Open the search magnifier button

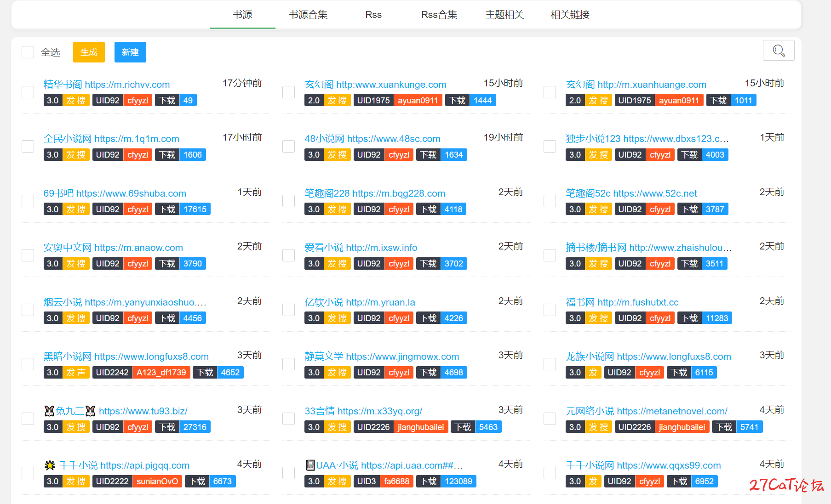pyautogui.click(x=778, y=51)
